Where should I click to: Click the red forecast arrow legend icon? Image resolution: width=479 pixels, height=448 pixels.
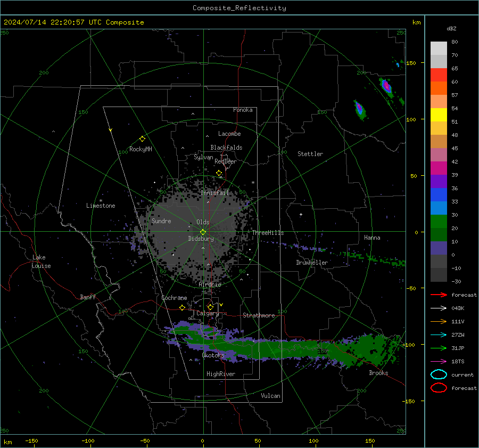tap(439, 295)
